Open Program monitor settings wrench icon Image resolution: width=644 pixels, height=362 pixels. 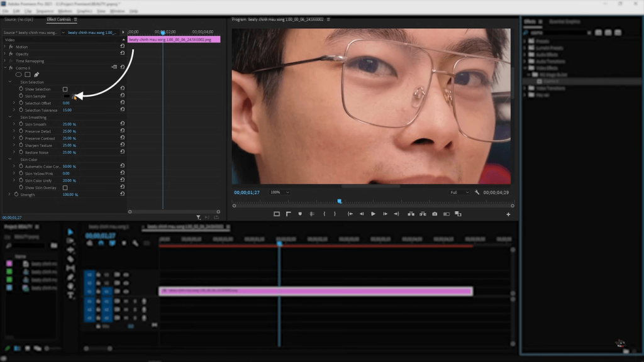(475, 193)
